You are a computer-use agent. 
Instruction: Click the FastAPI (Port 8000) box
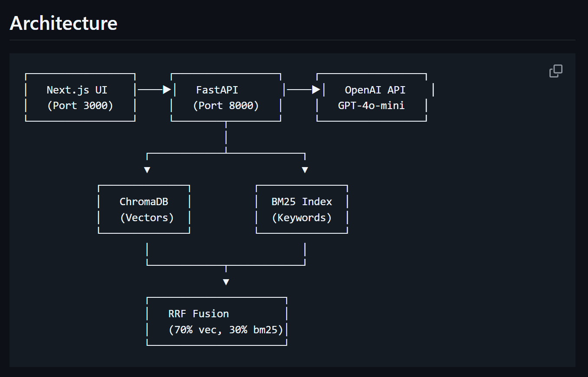point(226,97)
